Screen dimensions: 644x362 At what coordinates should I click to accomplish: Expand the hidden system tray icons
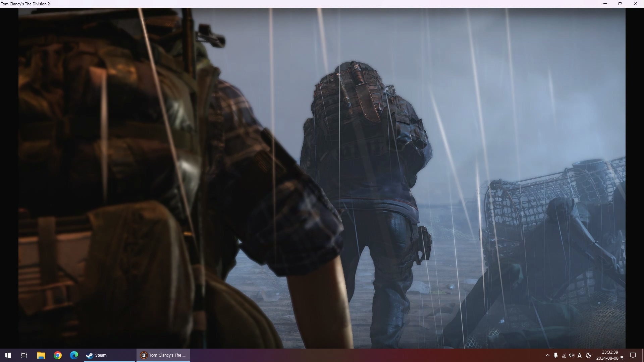[x=548, y=355]
